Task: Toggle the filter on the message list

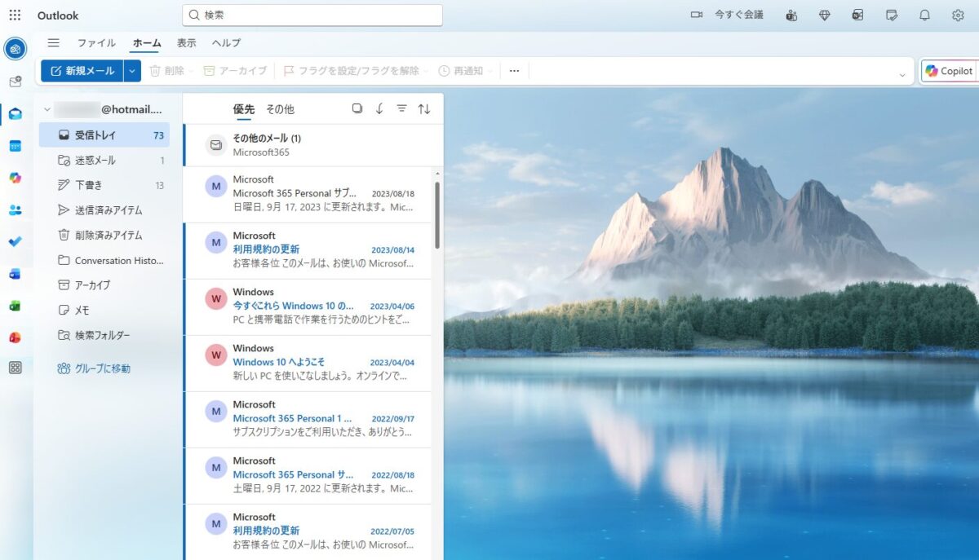Action: [x=401, y=108]
